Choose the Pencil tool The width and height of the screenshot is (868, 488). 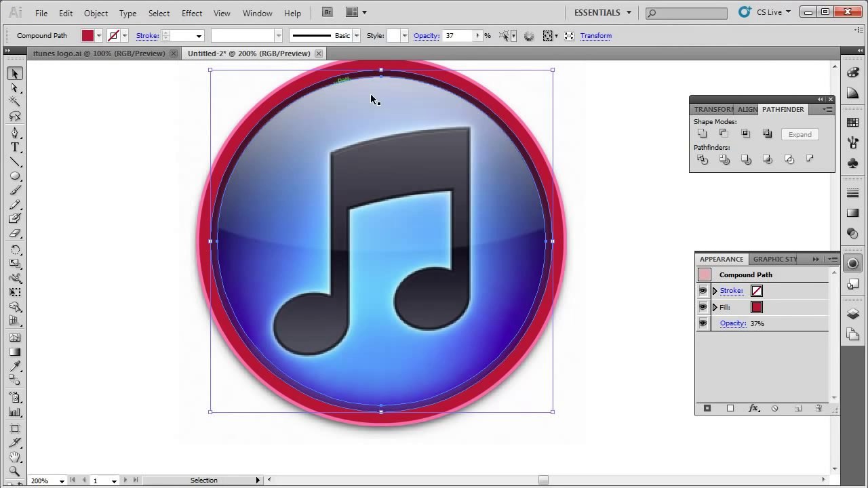tap(15, 205)
